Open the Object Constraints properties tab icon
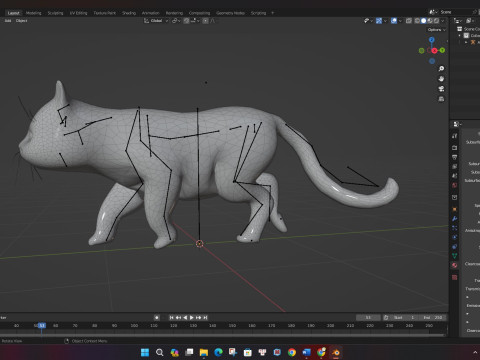The image size is (480, 360). (x=455, y=247)
